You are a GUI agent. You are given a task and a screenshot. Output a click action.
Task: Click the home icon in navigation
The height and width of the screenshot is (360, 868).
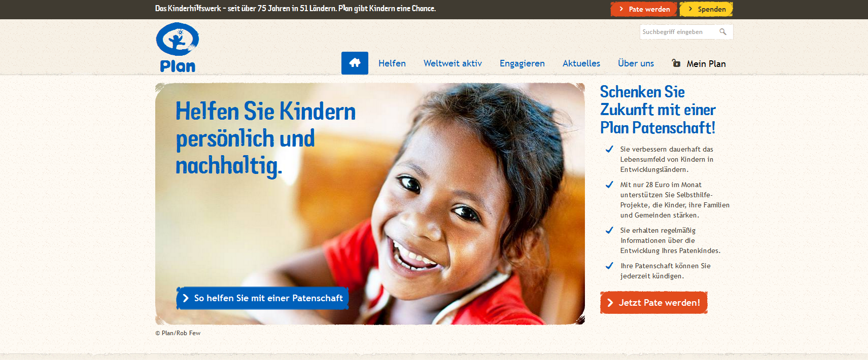(x=355, y=63)
